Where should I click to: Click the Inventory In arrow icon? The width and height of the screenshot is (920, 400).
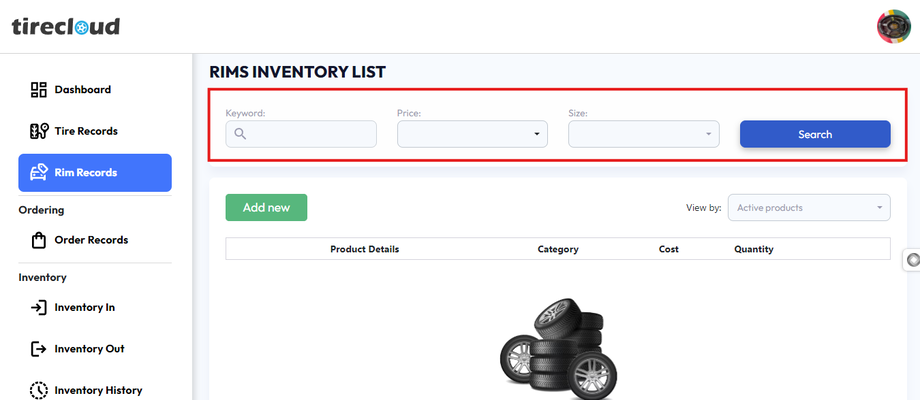point(39,307)
